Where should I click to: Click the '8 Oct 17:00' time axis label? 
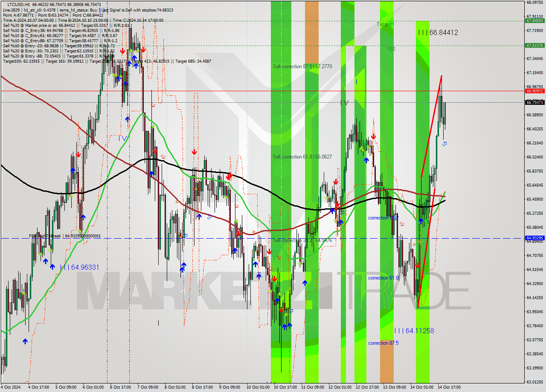[x=202, y=387]
